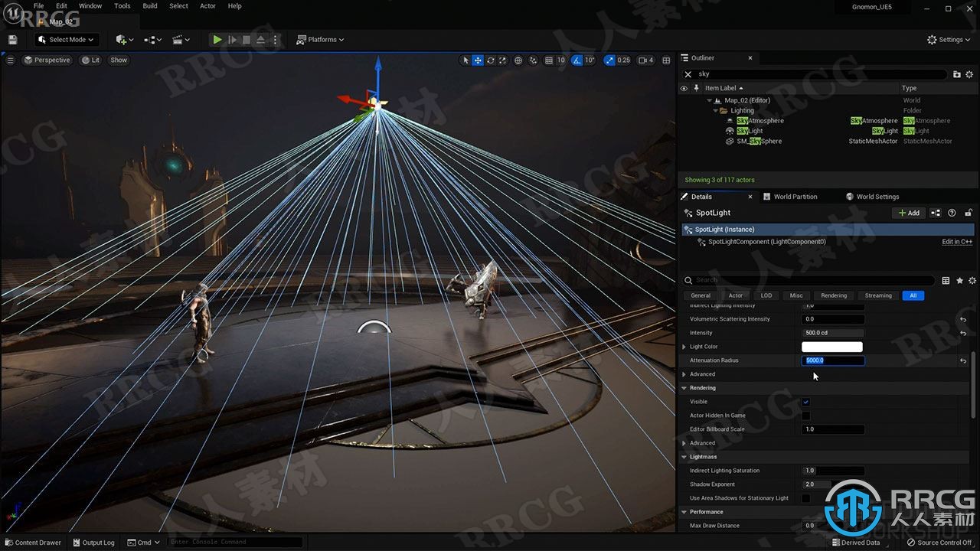Open the Select Mode dropdown

point(67,40)
